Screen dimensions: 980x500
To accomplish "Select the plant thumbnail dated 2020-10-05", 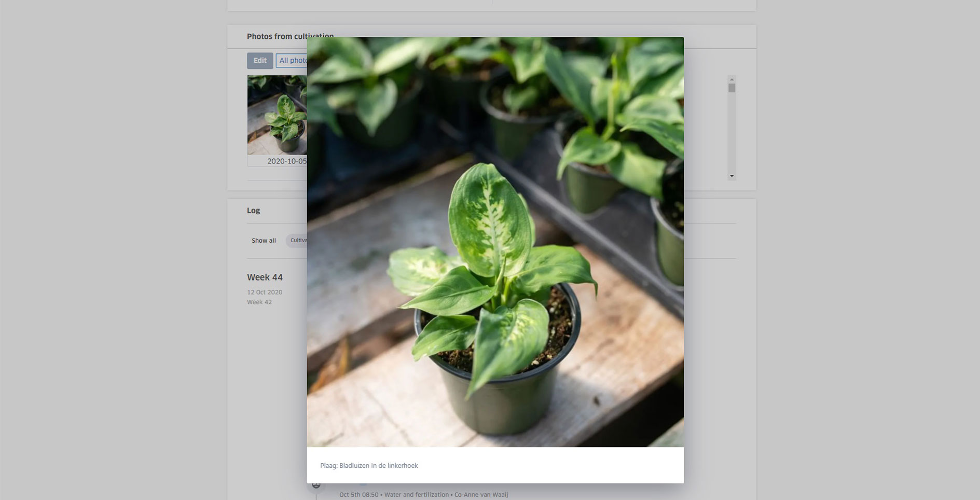I will pyautogui.click(x=277, y=115).
